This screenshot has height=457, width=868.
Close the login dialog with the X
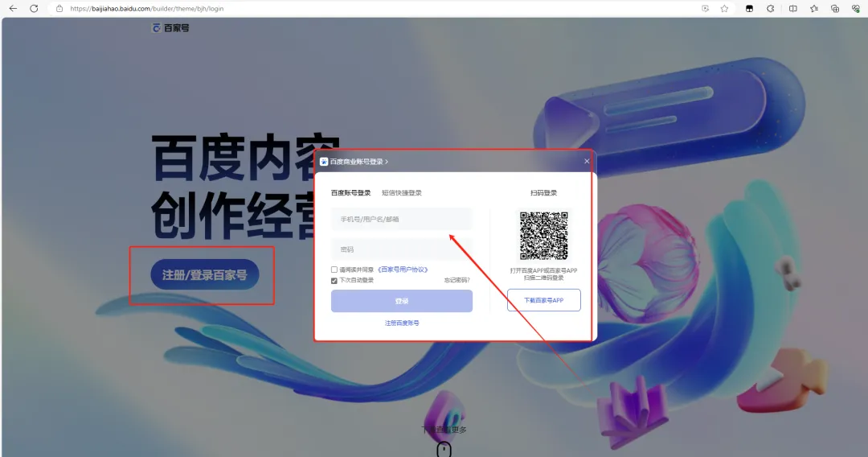tap(587, 161)
